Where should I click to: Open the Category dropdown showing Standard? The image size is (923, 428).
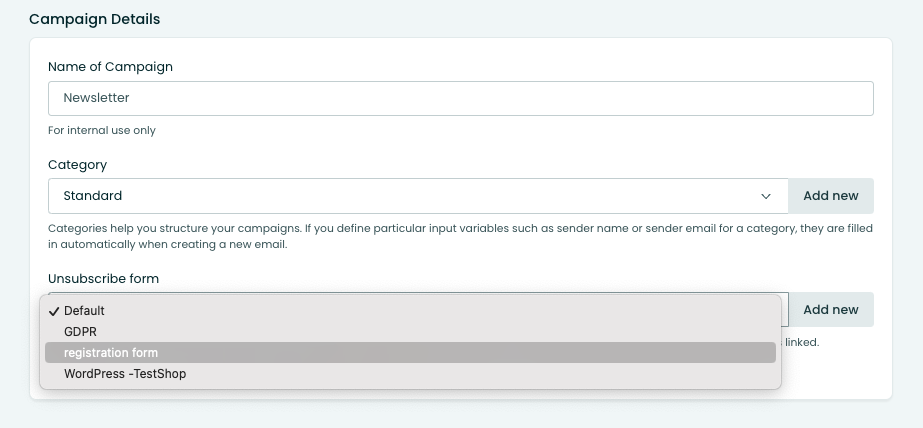[418, 196]
